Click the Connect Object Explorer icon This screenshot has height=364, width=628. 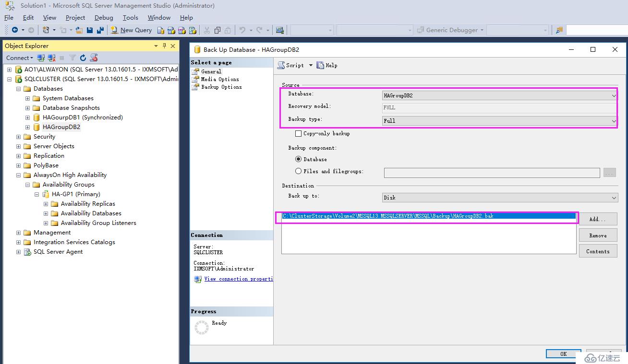point(41,58)
